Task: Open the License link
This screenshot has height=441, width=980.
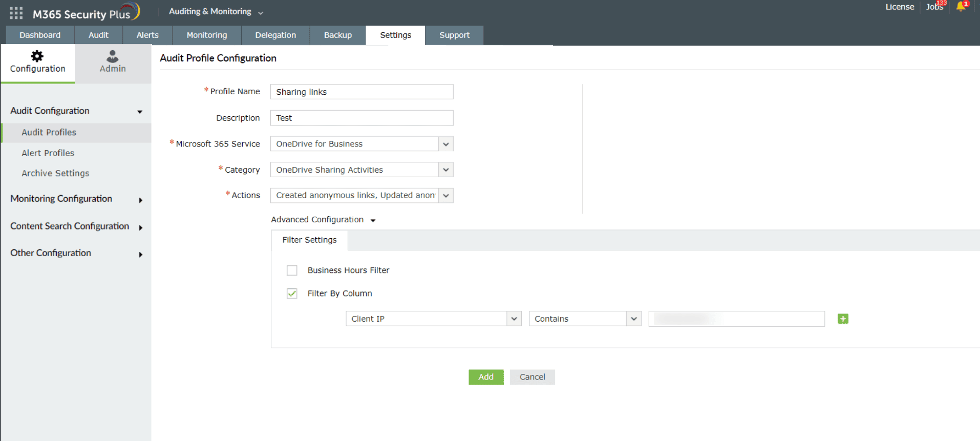Action: [x=900, y=7]
